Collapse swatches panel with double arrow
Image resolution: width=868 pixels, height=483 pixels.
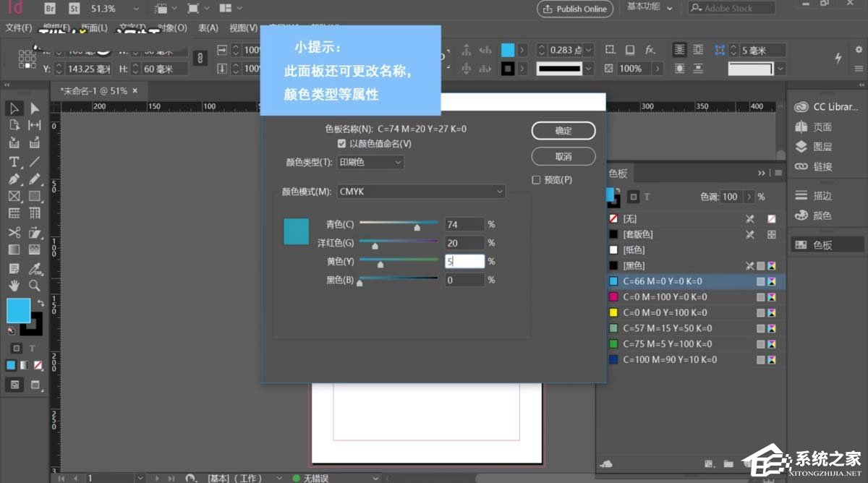tap(761, 174)
